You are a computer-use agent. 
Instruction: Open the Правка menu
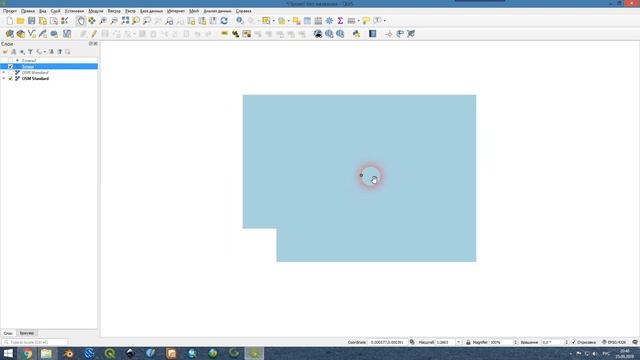(x=28, y=11)
